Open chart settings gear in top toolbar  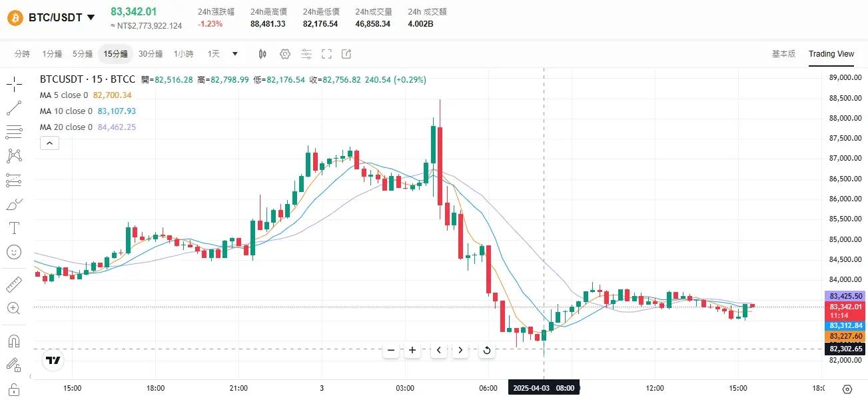click(x=285, y=54)
